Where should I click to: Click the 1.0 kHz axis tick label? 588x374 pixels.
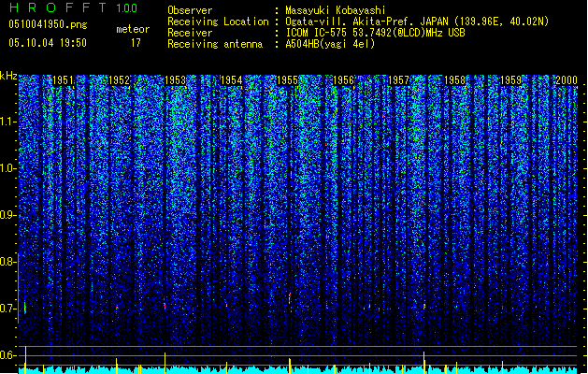(x=8, y=168)
